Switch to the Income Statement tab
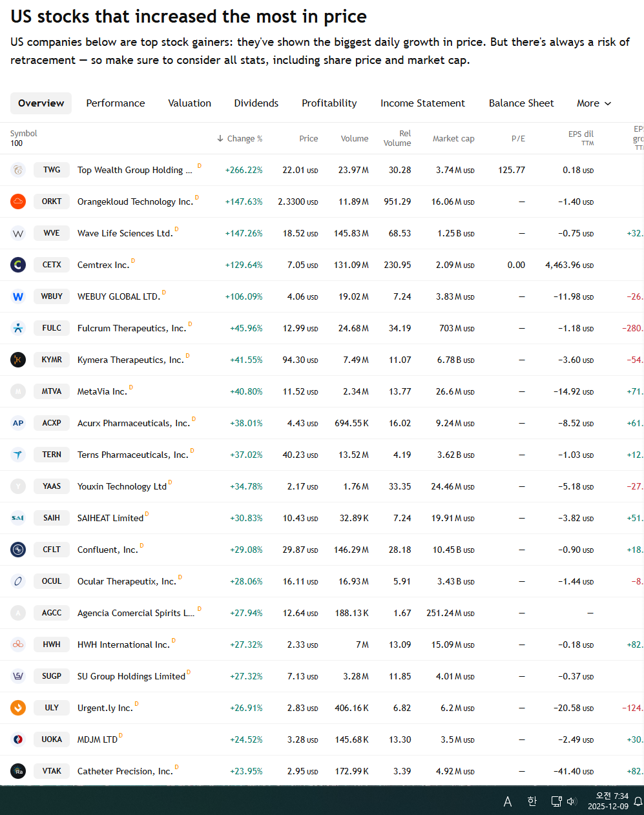Screen dimensions: 644x815 click(x=422, y=103)
